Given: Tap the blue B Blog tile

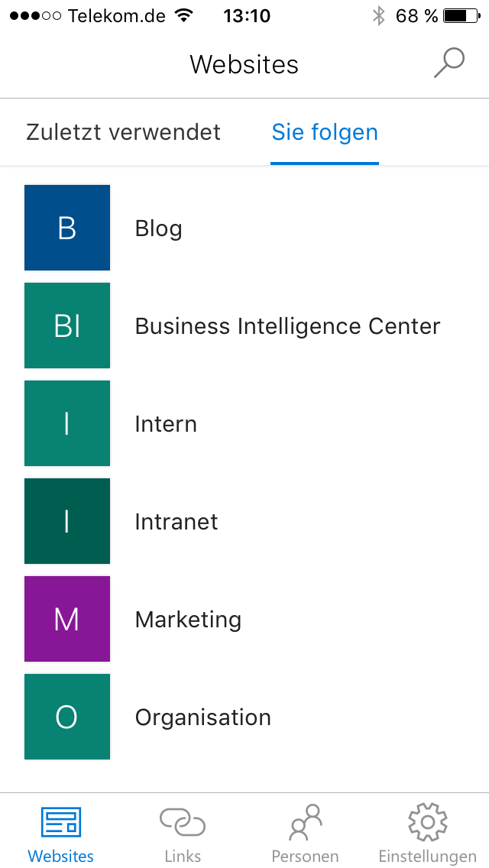Looking at the screenshot, I should [67, 228].
